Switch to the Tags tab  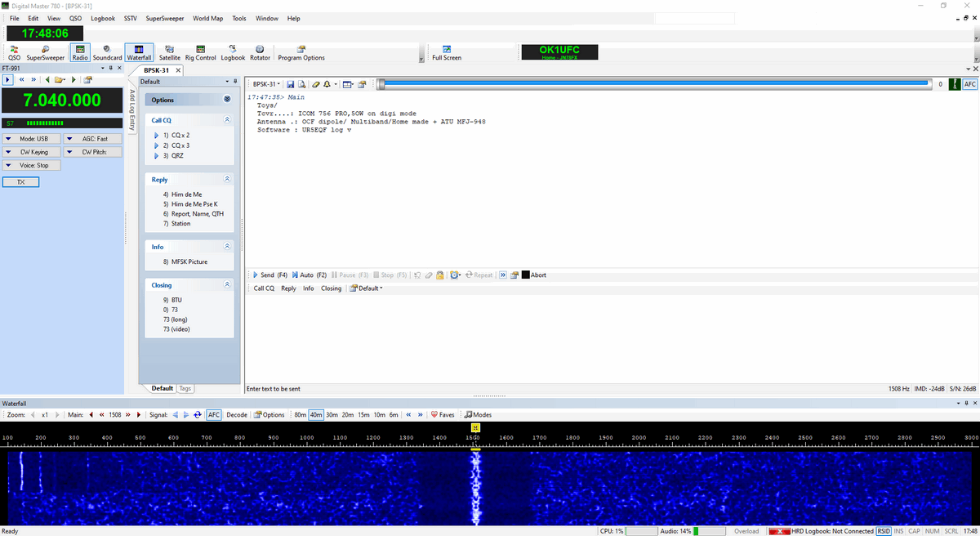185,389
